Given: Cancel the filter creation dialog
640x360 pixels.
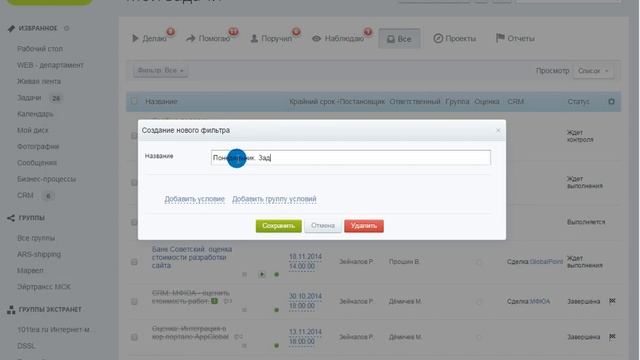Looking at the screenshot, I should coord(322,226).
